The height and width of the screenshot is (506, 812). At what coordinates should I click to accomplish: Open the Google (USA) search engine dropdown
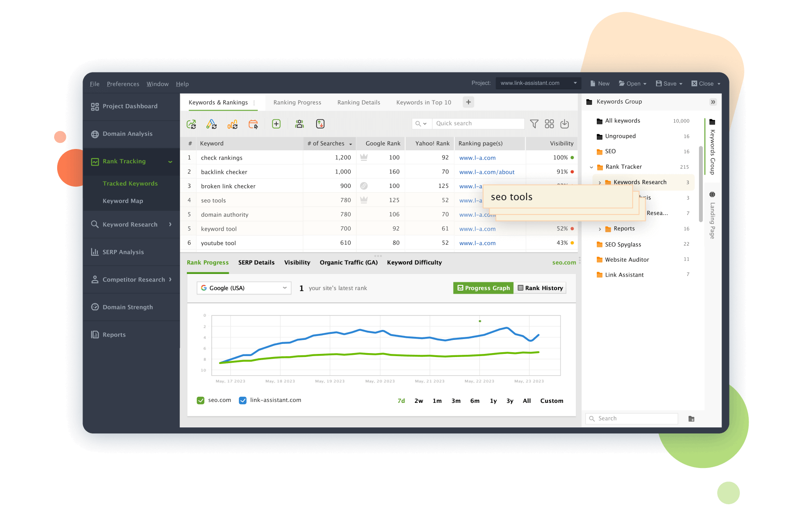coord(244,288)
